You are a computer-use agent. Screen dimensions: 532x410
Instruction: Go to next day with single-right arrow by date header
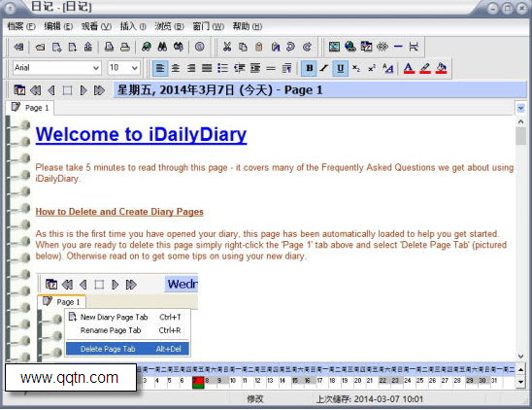point(83,90)
